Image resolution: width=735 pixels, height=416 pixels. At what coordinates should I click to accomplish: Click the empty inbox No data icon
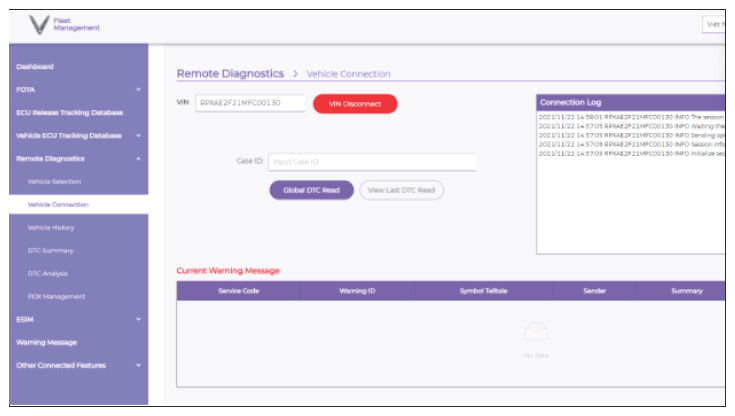[539, 333]
